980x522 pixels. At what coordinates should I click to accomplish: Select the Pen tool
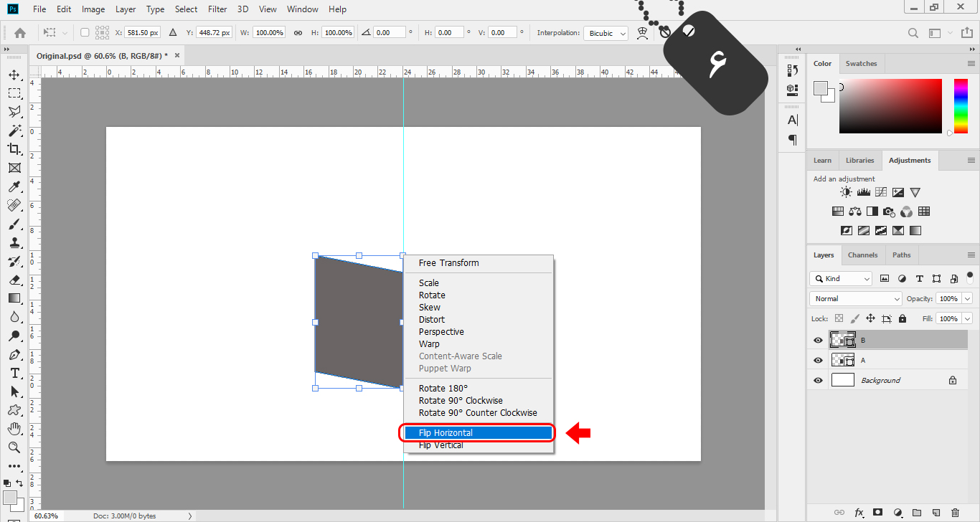[x=14, y=354]
